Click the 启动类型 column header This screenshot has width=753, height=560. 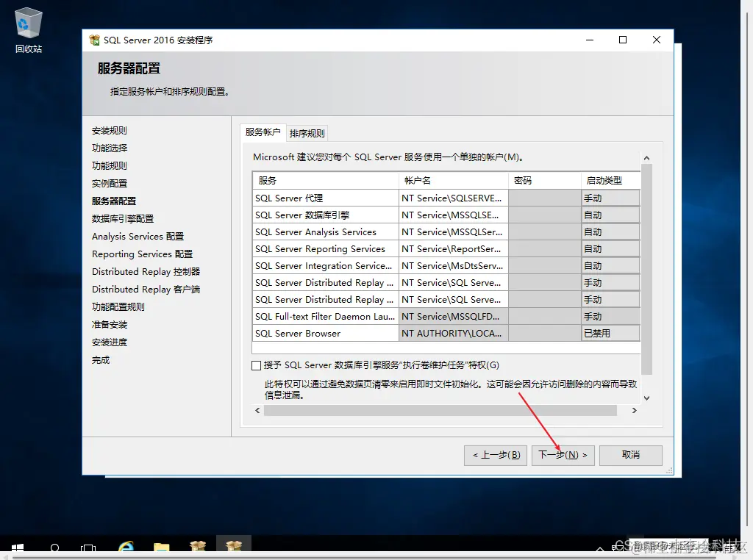(x=610, y=181)
